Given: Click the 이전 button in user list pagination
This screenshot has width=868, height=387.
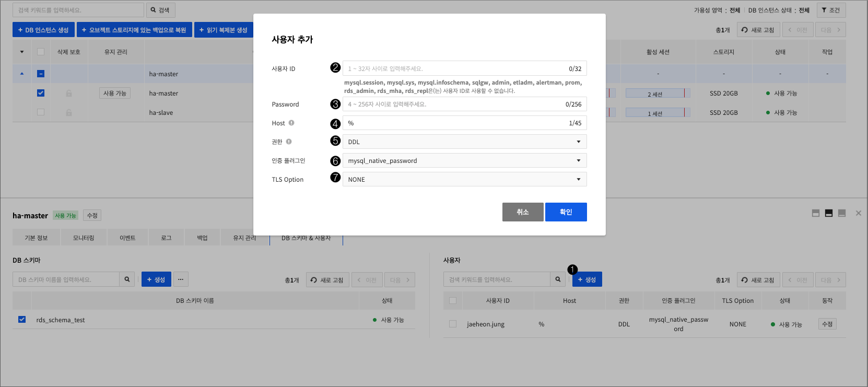Looking at the screenshot, I should [798, 280].
